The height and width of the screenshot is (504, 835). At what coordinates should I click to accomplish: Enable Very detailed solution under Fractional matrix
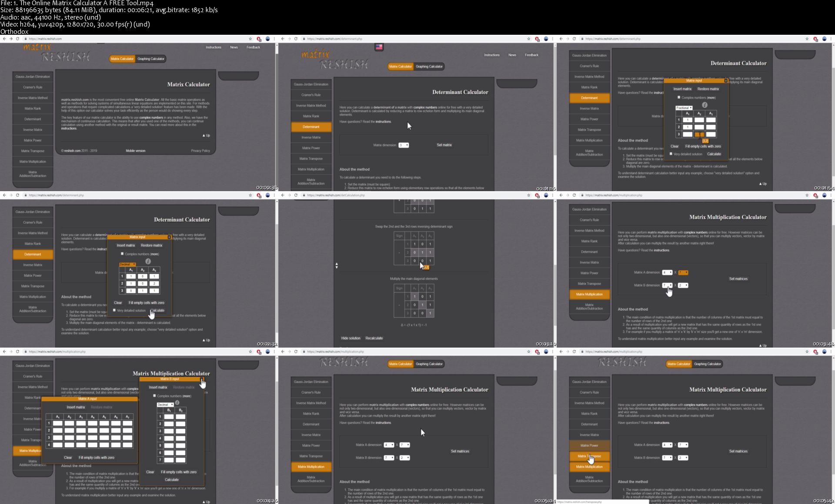tap(671, 154)
